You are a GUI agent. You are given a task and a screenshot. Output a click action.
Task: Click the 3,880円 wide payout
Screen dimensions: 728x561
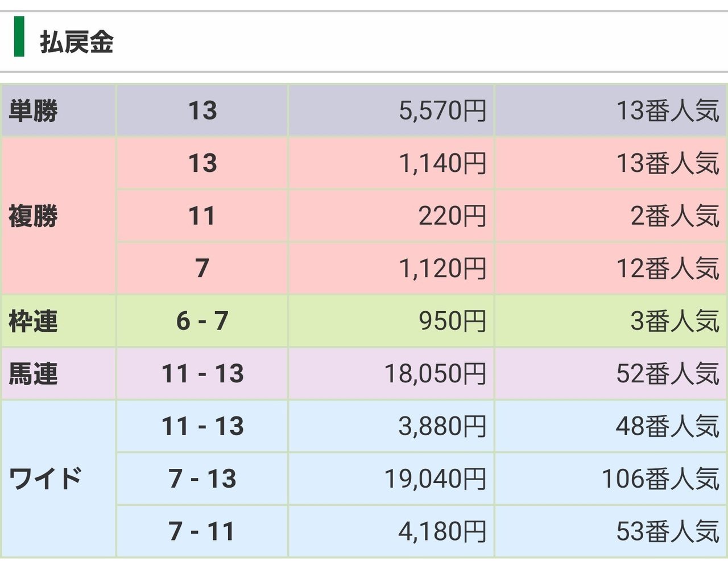click(x=442, y=426)
